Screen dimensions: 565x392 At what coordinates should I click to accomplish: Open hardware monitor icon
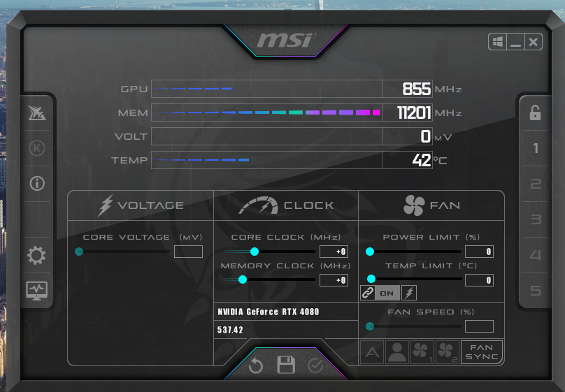(x=37, y=291)
